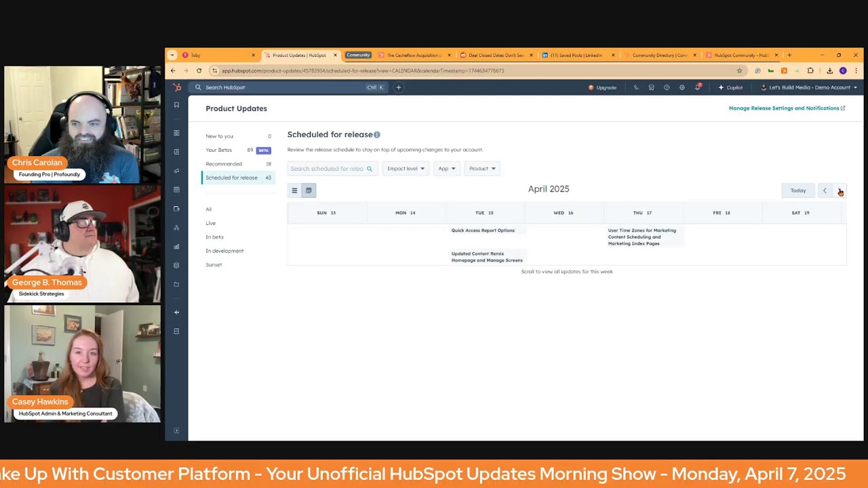Bookmark page with the browser star icon

click(x=740, y=70)
